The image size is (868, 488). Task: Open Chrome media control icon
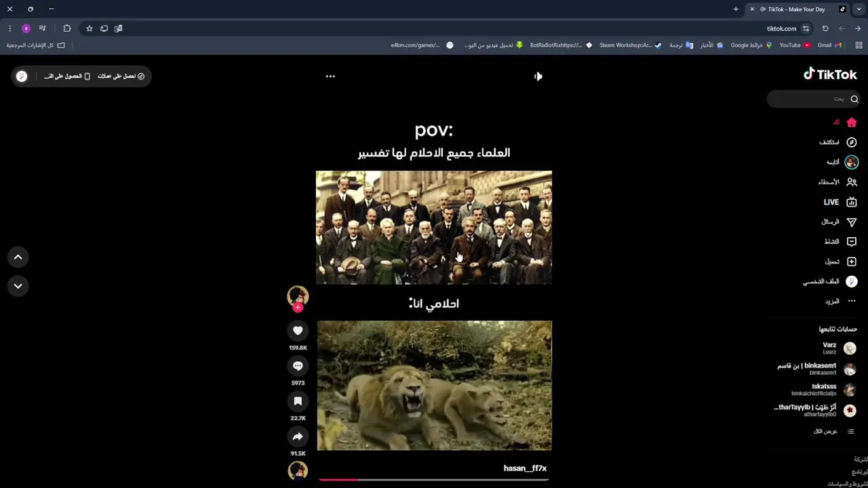(43, 28)
